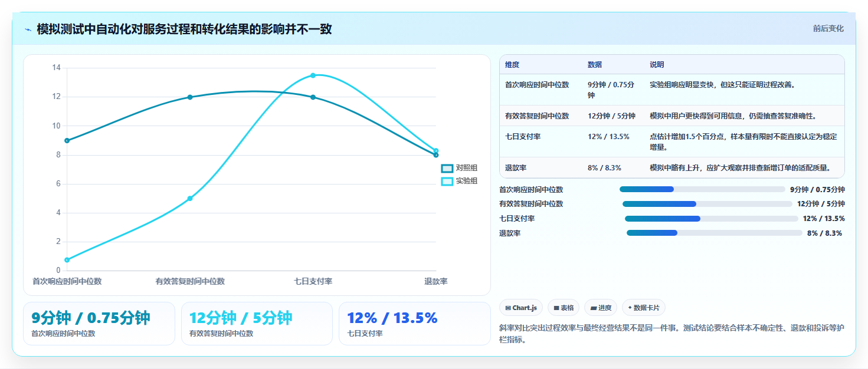The image size is (868, 369).
Task: Click 退款率 table row label
Action: [516, 168]
